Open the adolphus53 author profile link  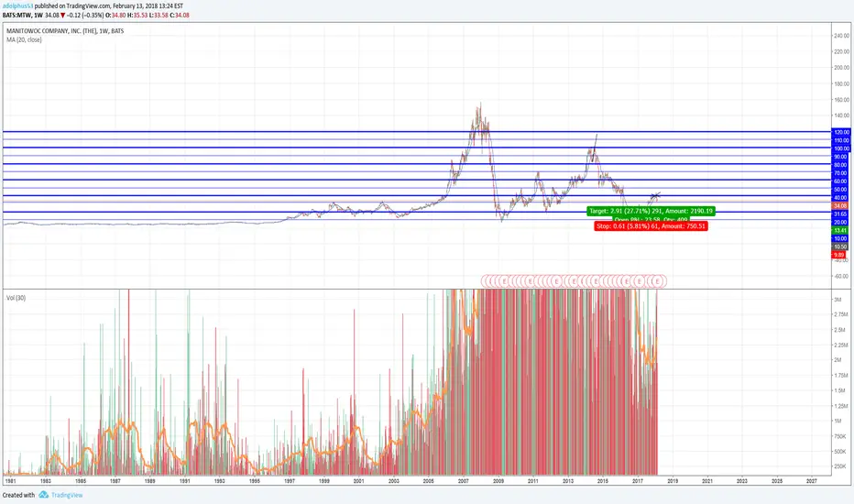click(x=17, y=6)
